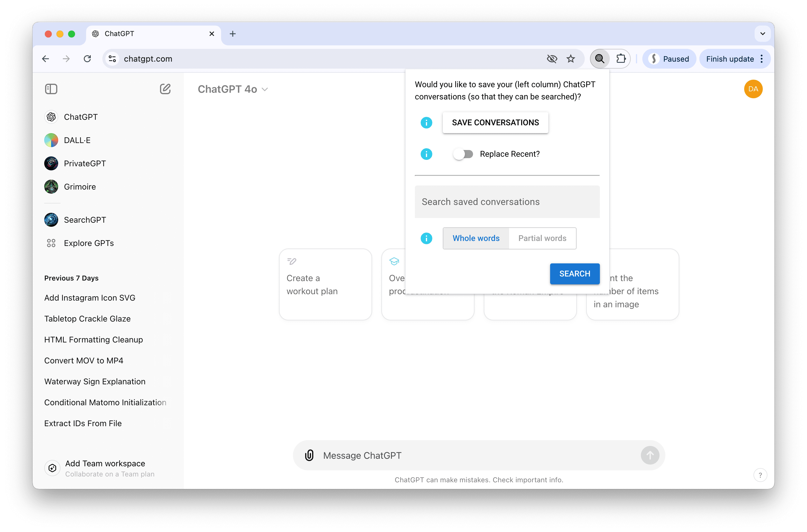
Task: Click the SAVE CONVERSATIONS button
Action: (x=495, y=123)
